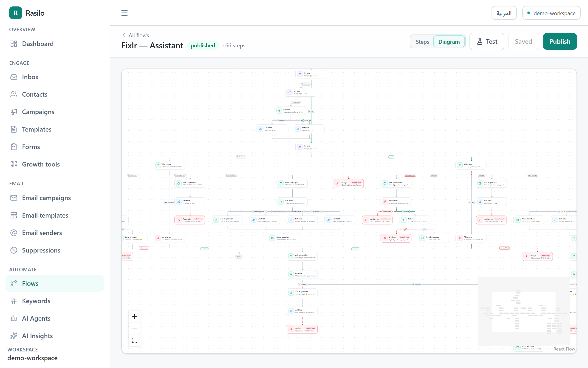Select List menu "How can we help you" node
Image resolution: width=588 pixels, height=368 pixels.
[169, 165]
